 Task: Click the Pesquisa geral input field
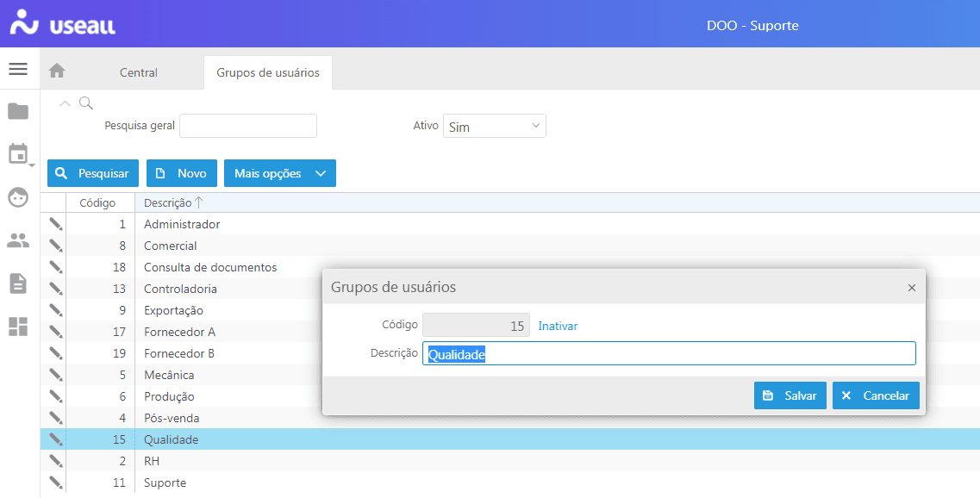tap(248, 126)
